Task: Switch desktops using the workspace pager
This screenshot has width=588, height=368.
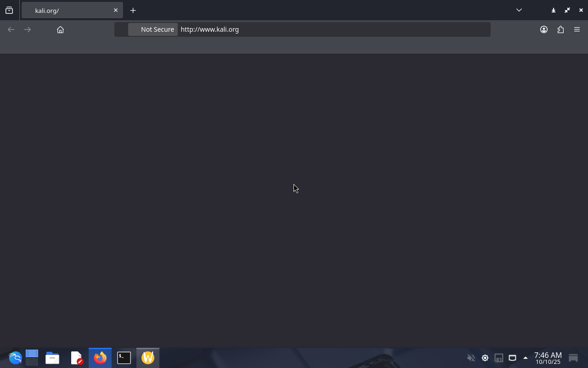Action: (x=32, y=358)
